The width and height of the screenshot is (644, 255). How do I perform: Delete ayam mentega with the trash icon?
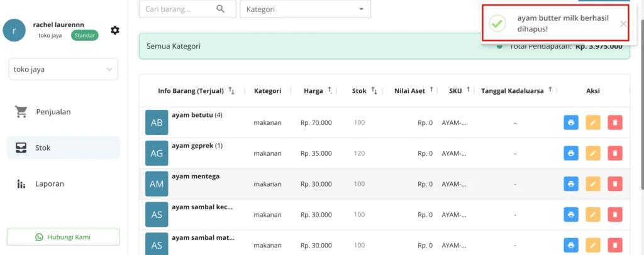point(615,184)
